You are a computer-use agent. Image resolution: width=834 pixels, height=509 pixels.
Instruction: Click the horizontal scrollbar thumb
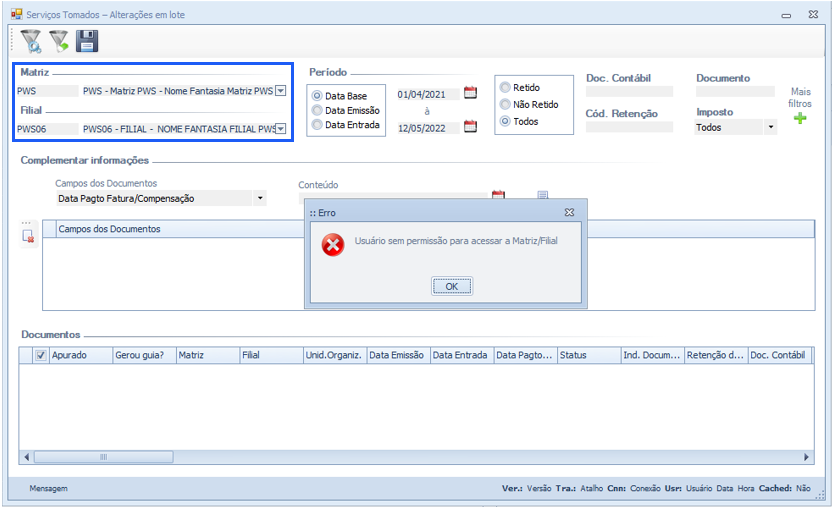pyautogui.click(x=104, y=457)
